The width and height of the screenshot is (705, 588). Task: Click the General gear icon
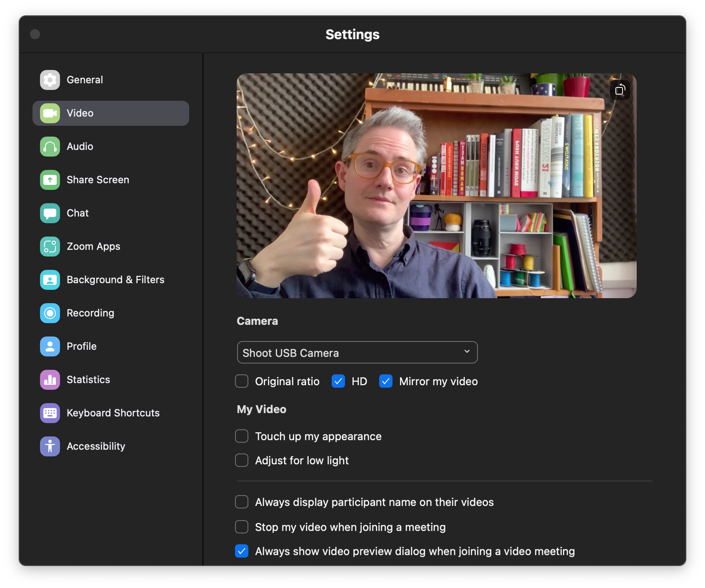pyautogui.click(x=50, y=80)
